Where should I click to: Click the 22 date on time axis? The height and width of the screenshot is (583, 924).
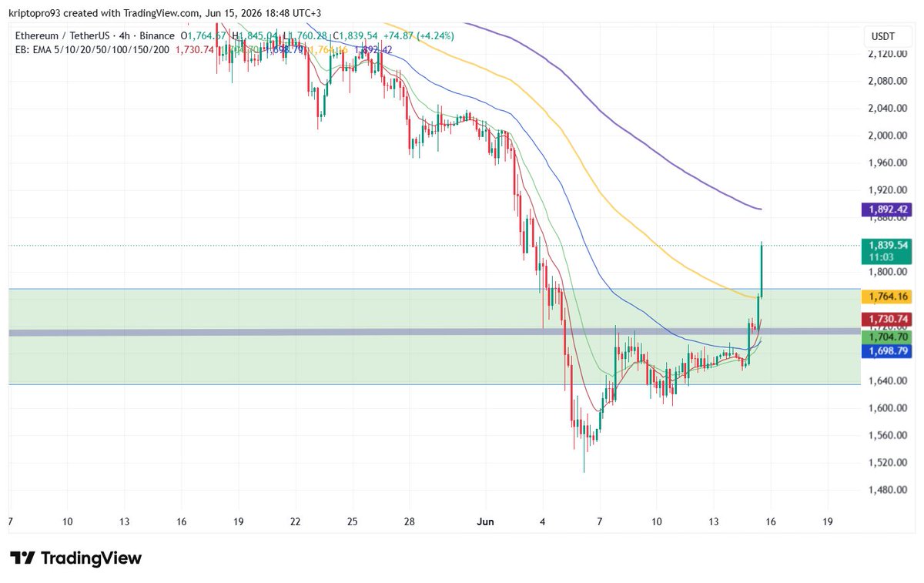click(x=296, y=521)
